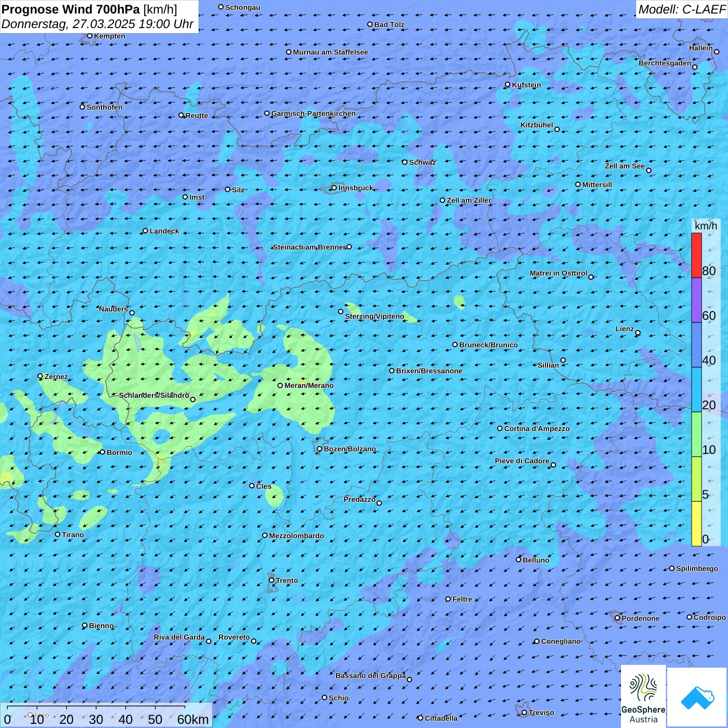Click the 'Prognose Wind 700hPa' title
728x728 pixels.
71,9
